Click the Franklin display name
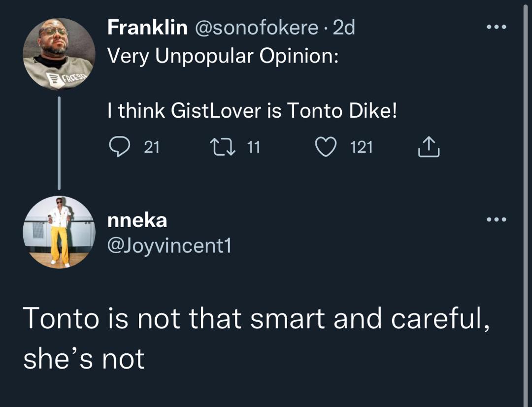532x407 pixels. coord(147,28)
